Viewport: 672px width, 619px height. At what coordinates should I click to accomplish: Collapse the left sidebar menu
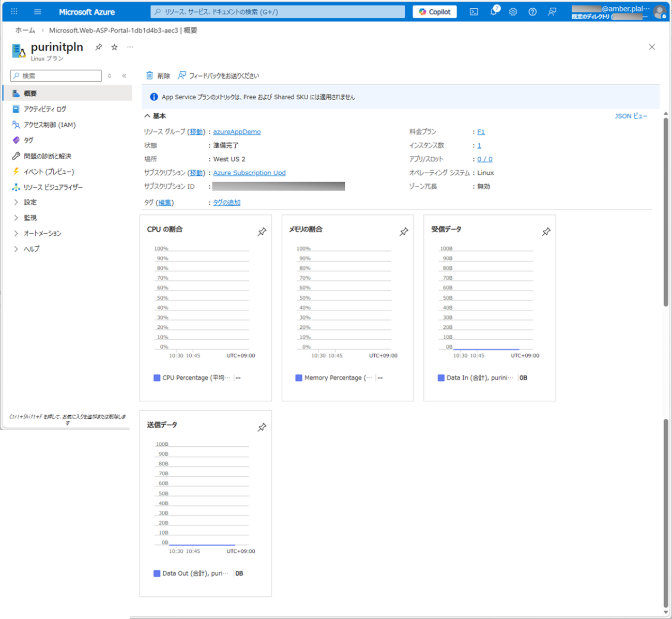pos(124,76)
